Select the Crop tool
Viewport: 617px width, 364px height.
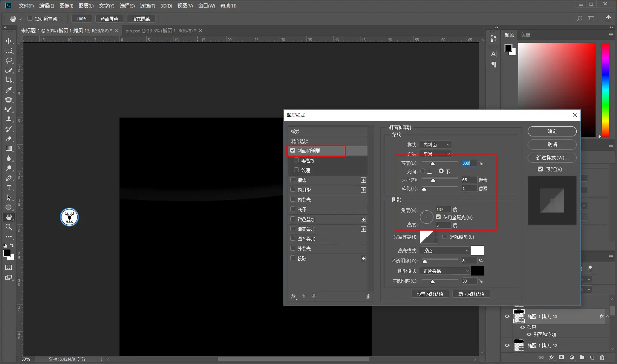(9, 80)
